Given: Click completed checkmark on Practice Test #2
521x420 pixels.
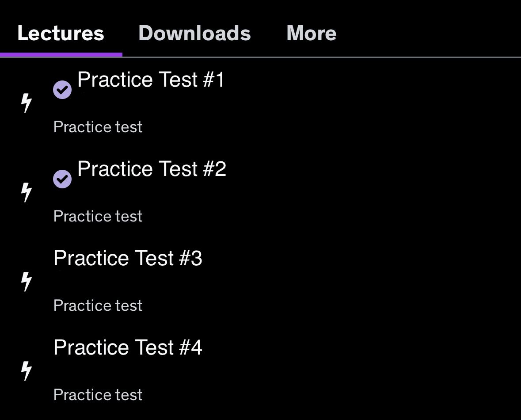Looking at the screenshot, I should click(62, 179).
